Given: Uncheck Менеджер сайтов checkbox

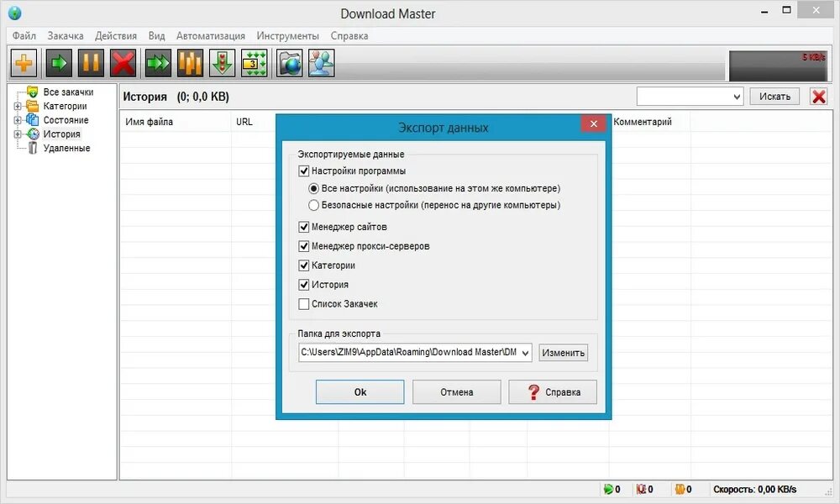Looking at the screenshot, I should point(304,227).
